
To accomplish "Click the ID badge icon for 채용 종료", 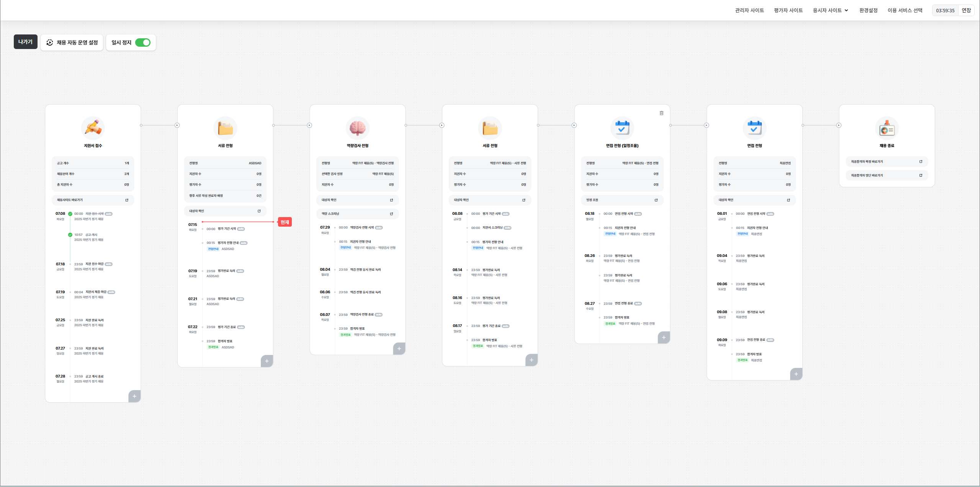I will (887, 128).
